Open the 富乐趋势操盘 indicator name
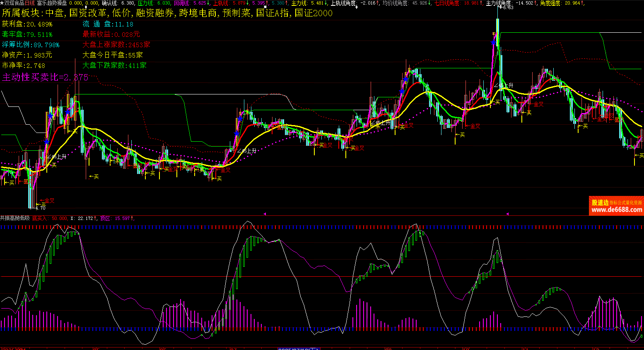This screenshot has width=644, height=350. [52, 3]
